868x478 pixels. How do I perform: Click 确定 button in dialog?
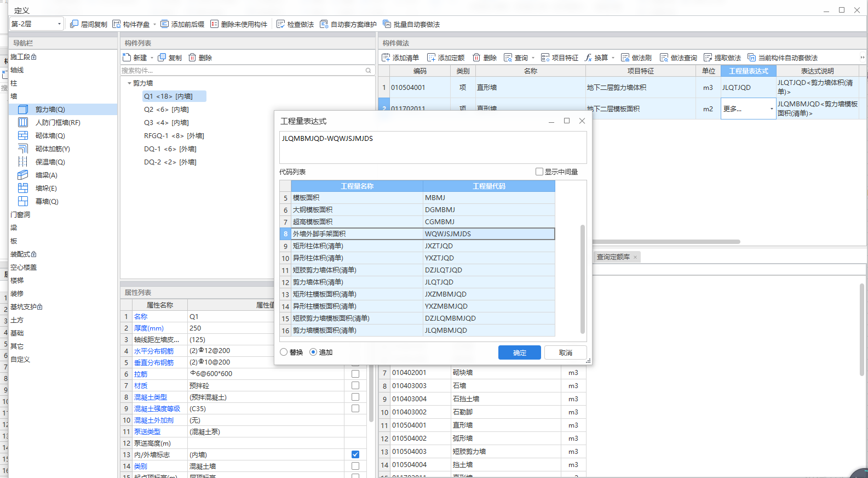520,352
